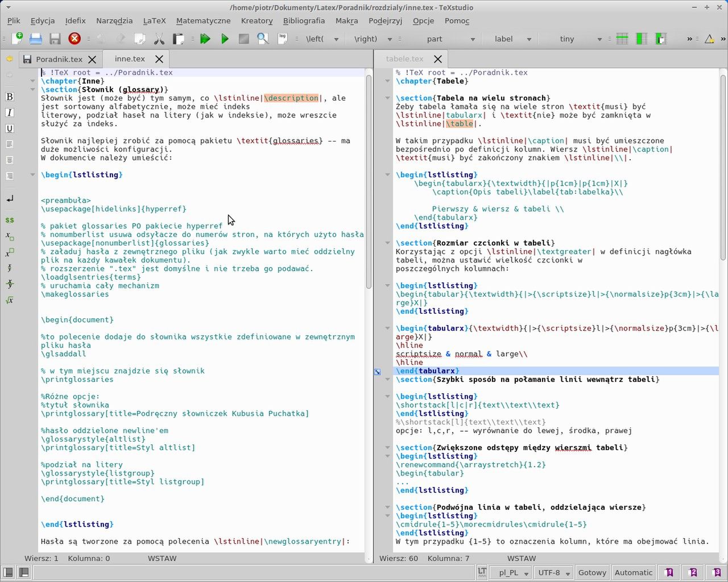This screenshot has height=582, width=728.
Task: Switch to the Poradnik.tex tab
Action: 59,59
